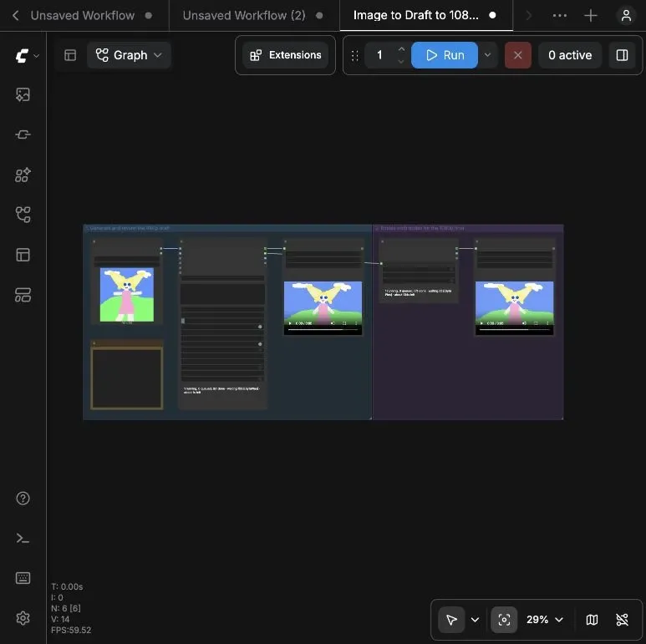Screen dimensions: 646x644
Task: Click the blue group title bar
Action: click(x=227, y=228)
